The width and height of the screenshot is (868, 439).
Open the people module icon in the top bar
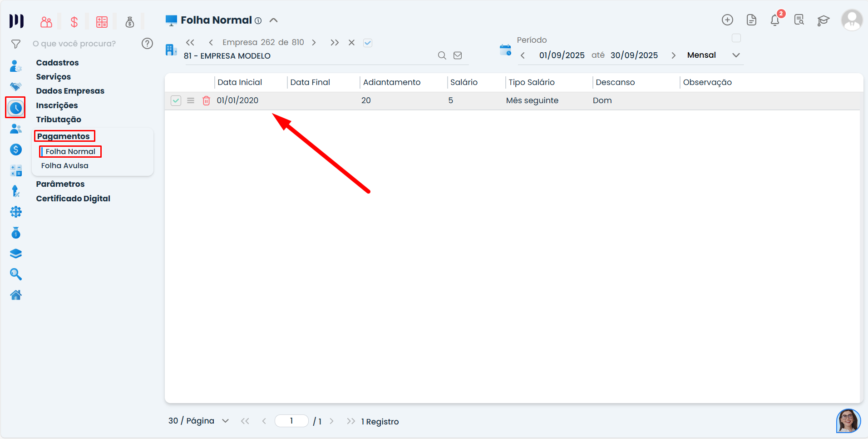tap(46, 21)
